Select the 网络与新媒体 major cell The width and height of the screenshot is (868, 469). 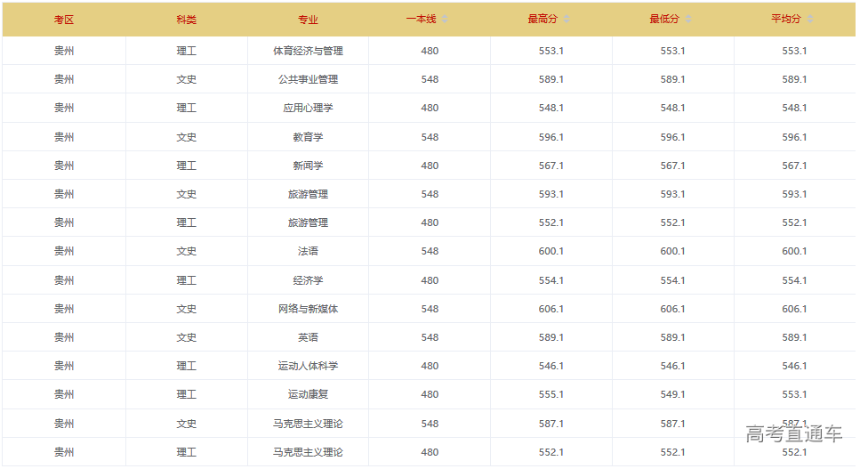pyautogui.click(x=308, y=309)
